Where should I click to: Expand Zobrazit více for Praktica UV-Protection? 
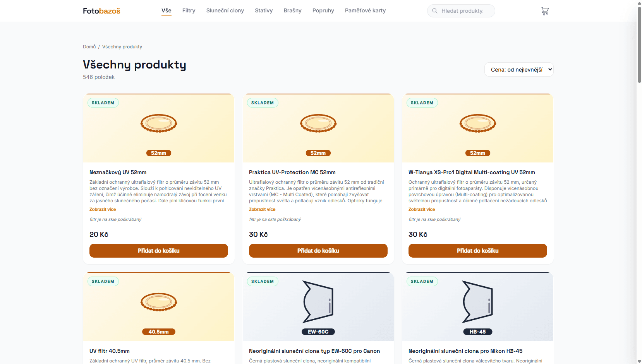[x=262, y=209]
